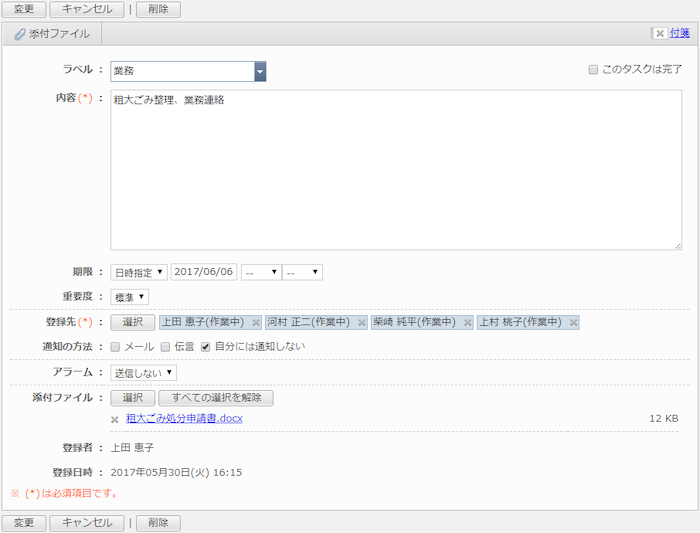Click the paperclip 添付ファイル icon

coord(19,34)
